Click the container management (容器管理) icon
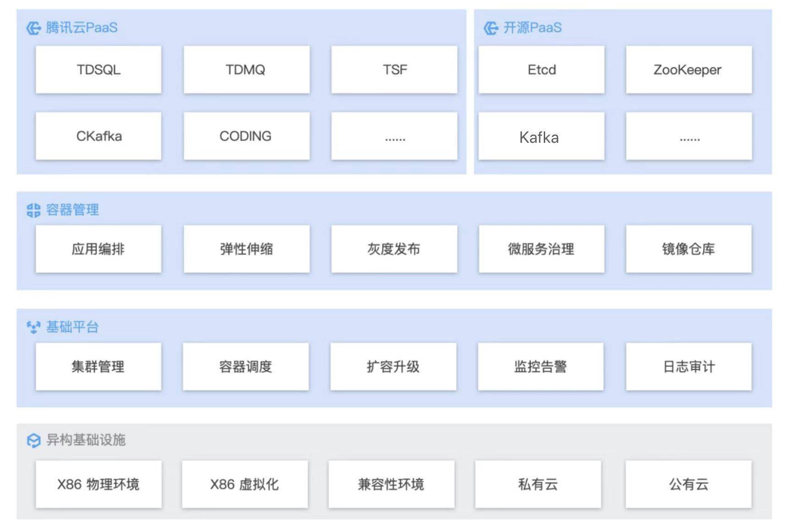The height and width of the screenshot is (532, 787). (33, 210)
